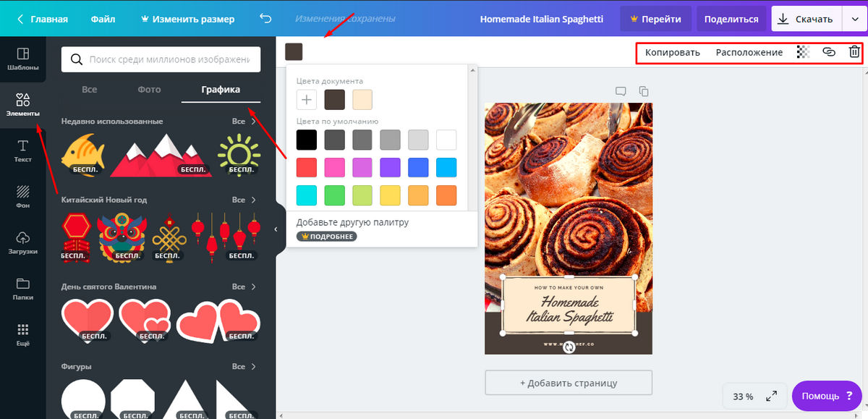Open the Text (Текст) sidebar tool
868x419 pixels.
coord(22,151)
